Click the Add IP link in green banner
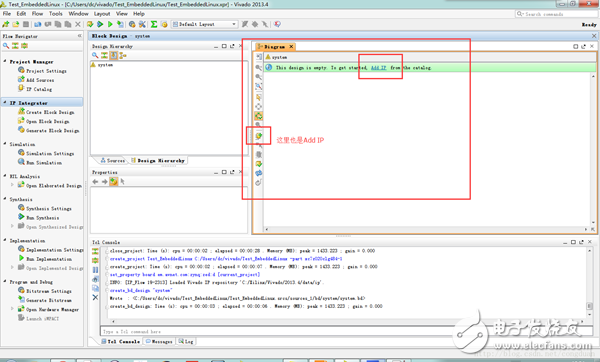This screenshot has height=362, width=600. coord(378,68)
